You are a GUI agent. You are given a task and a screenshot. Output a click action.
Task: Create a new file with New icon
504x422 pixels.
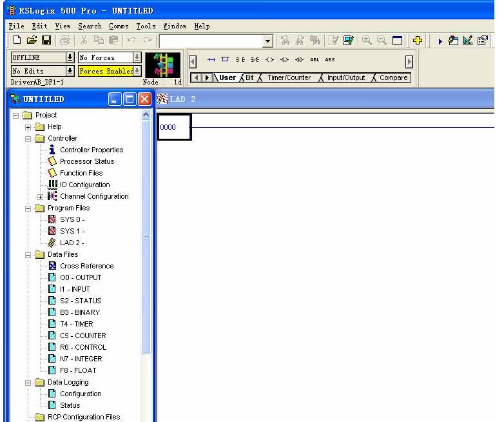[x=17, y=40]
